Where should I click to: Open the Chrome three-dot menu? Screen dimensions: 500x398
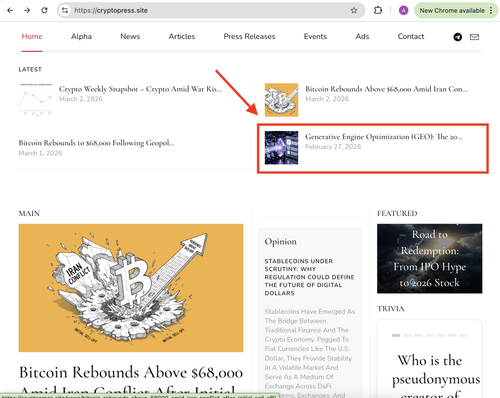[x=491, y=10]
